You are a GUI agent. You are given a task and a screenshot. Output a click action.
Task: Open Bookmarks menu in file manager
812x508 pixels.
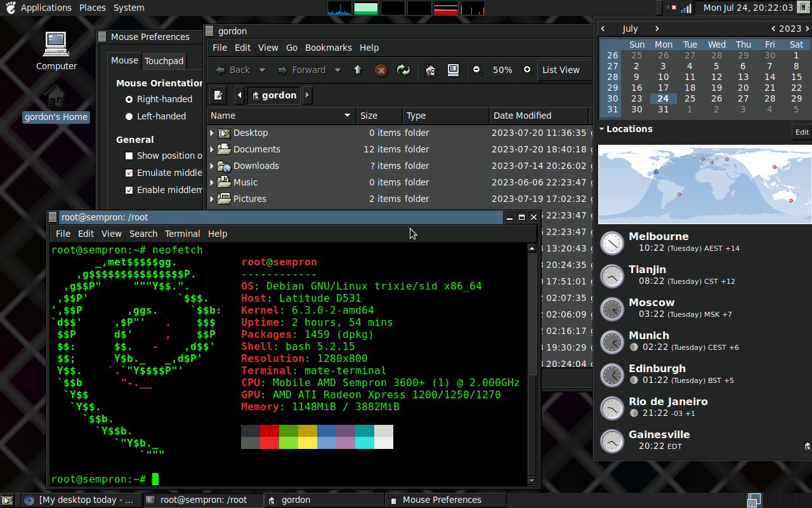(328, 48)
